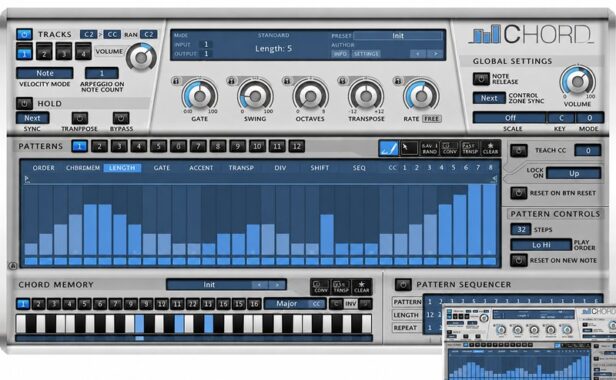This screenshot has height=380, width=616.
Task: Toggle RESET ON NEW NOTE button
Action: [x=519, y=260]
